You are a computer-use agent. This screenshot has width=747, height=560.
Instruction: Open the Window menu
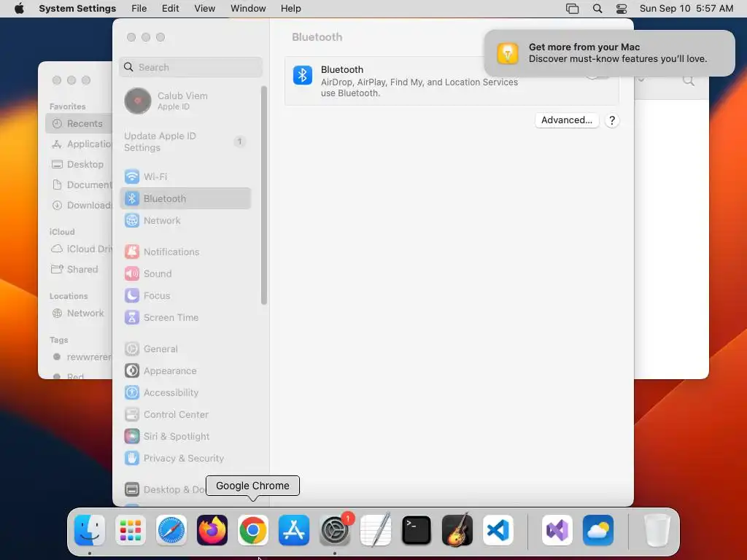[248, 9]
